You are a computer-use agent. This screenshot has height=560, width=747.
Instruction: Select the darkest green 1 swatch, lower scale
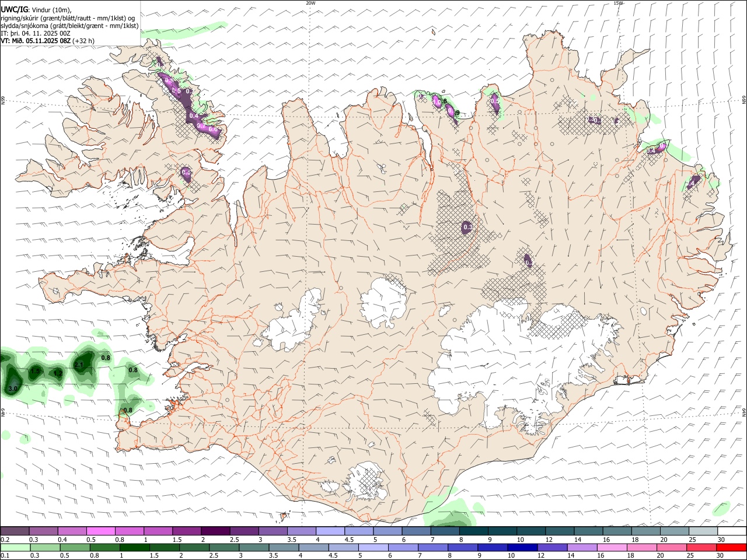(135, 547)
